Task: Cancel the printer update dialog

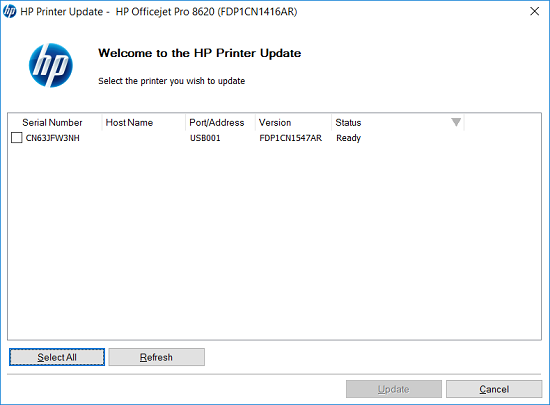Action: click(494, 389)
